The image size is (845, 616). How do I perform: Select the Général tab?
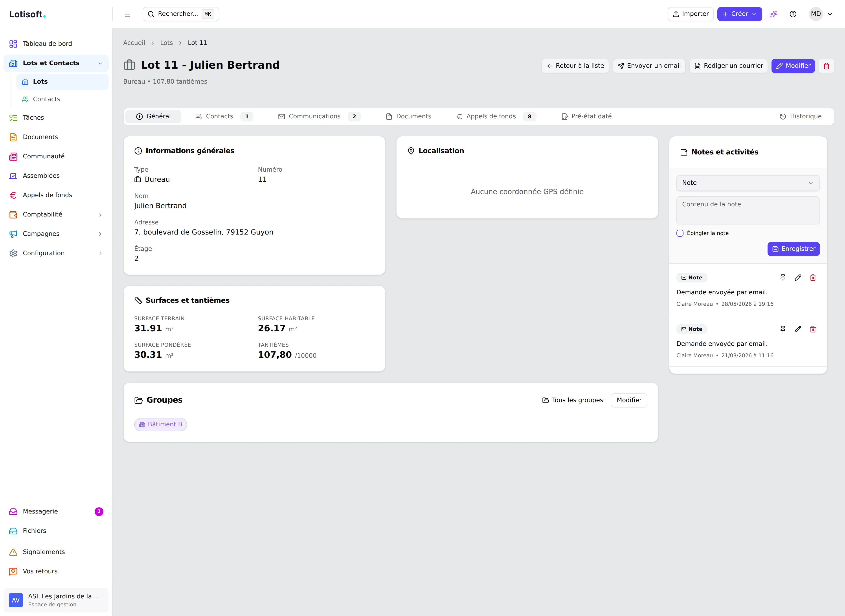point(153,117)
